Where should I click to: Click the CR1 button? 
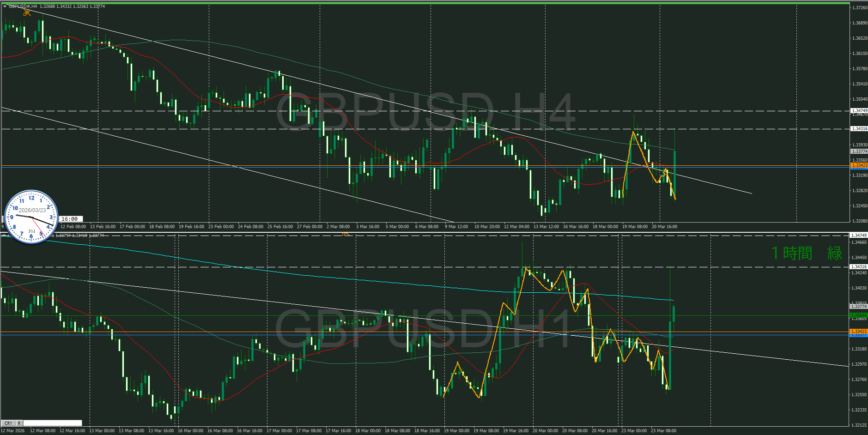[8, 423]
